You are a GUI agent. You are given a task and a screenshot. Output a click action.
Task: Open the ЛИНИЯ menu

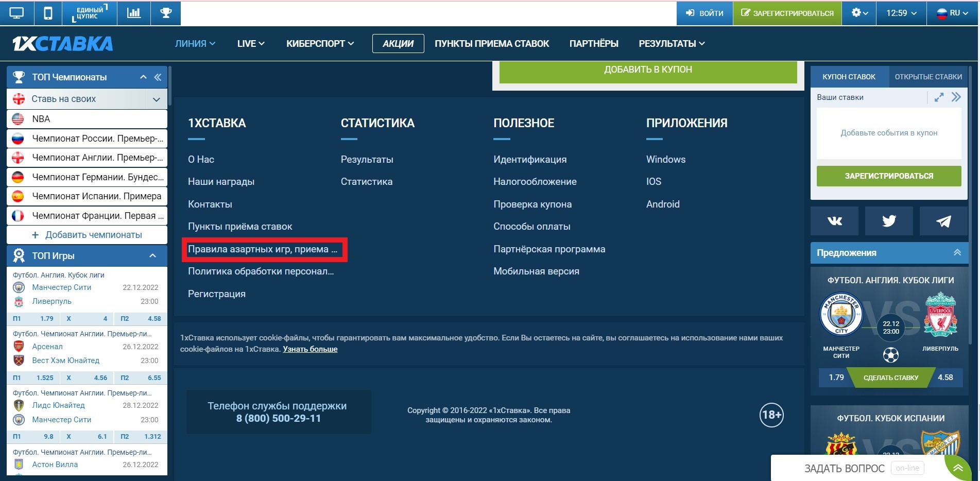pyautogui.click(x=195, y=44)
